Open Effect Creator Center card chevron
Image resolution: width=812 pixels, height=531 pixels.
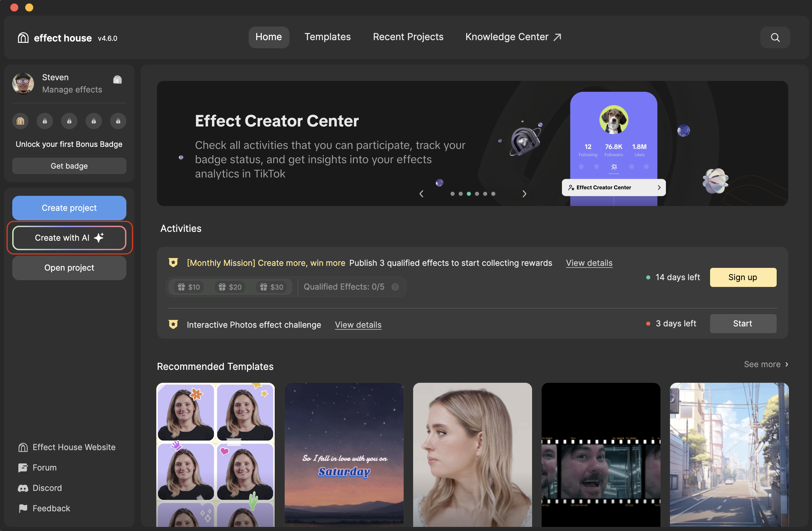point(659,187)
